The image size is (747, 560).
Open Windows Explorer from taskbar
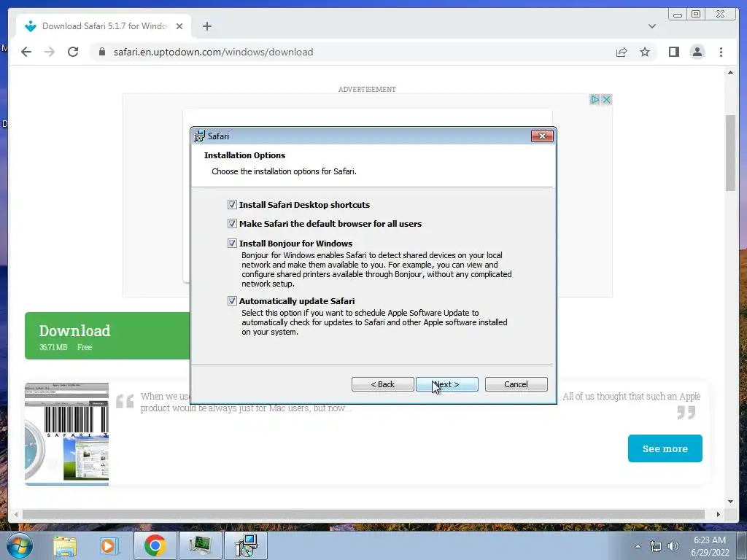coord(65,545)
